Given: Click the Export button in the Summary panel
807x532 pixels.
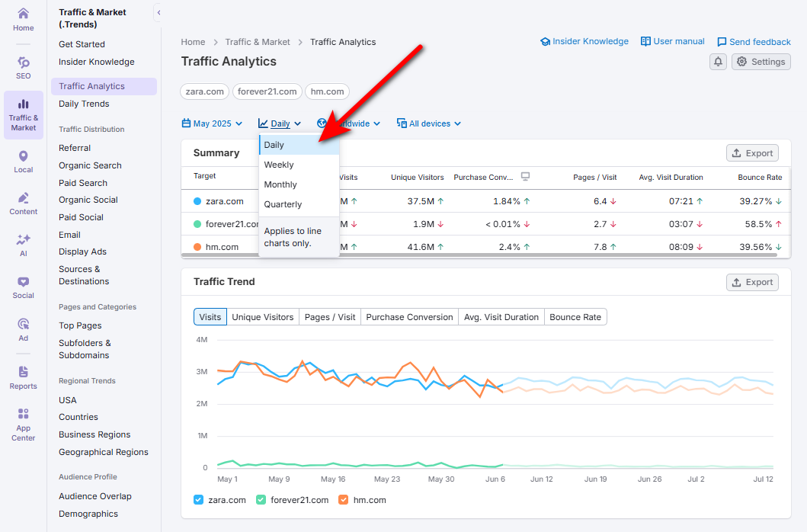Looking at the screenshot, I should pos(752,152).
